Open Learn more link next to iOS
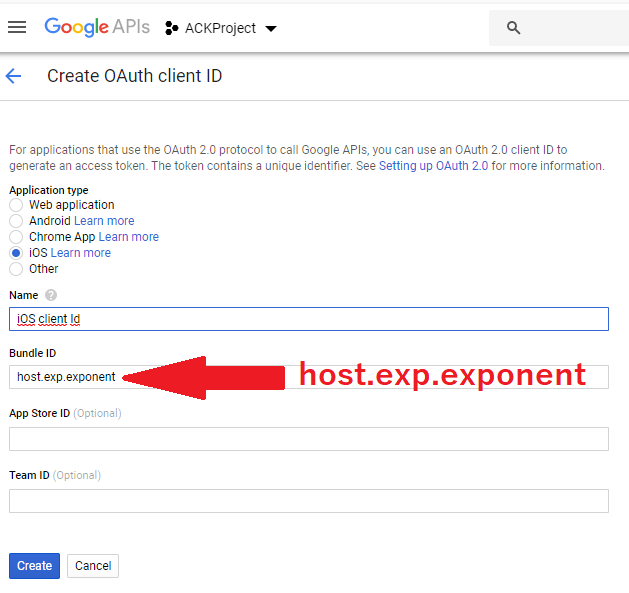This screenshot has height=593, width=629. pyautogui.click(x=81, y=253)
